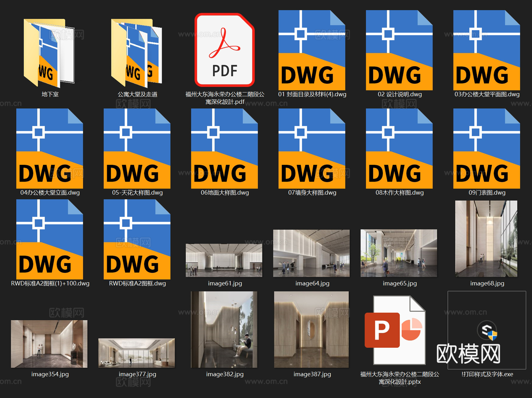Click the 福州大东海永荣办公楼二階段公寓深化設計.pptx file name

click(x=400, y=378)
